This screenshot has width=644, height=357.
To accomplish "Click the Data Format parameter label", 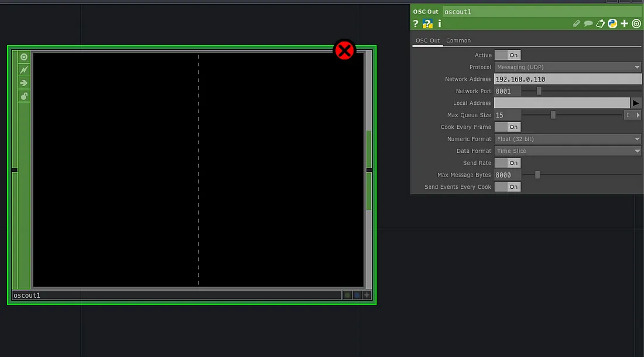I will 474,151.
